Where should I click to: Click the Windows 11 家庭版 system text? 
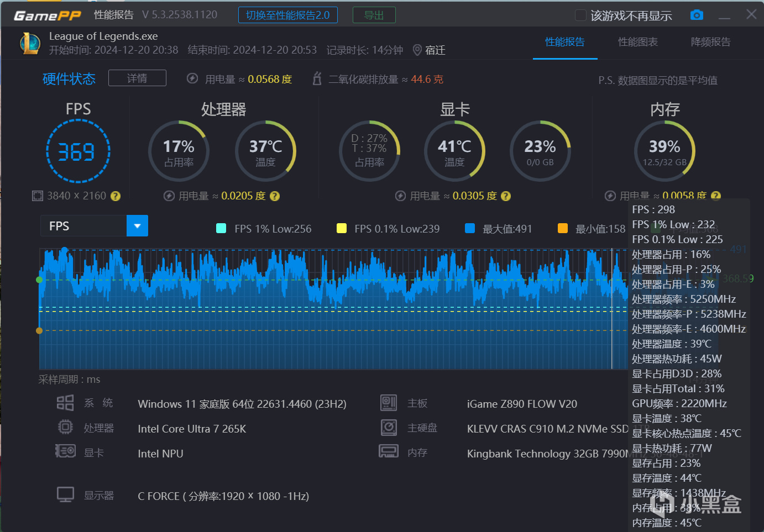[x=242, y=404]
